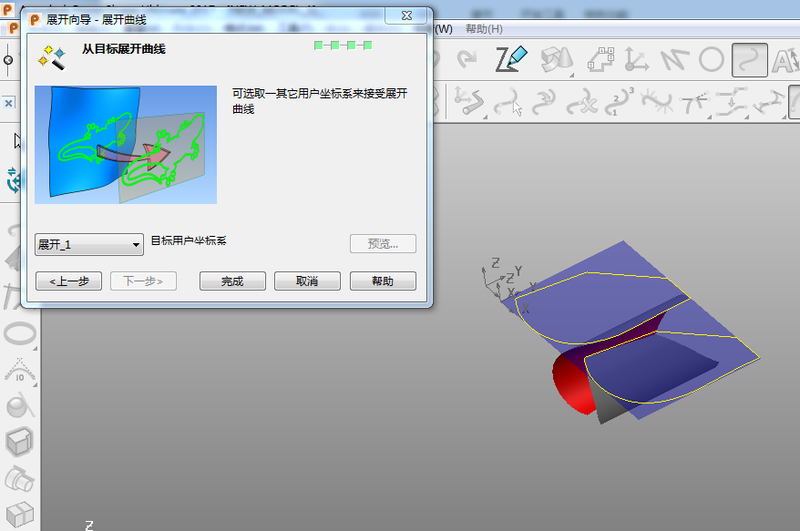The width and height of the screenshot is (800, 531).
Task: Select the text dimension A tool
Action: pyautogui.click(x=786, y=60)
